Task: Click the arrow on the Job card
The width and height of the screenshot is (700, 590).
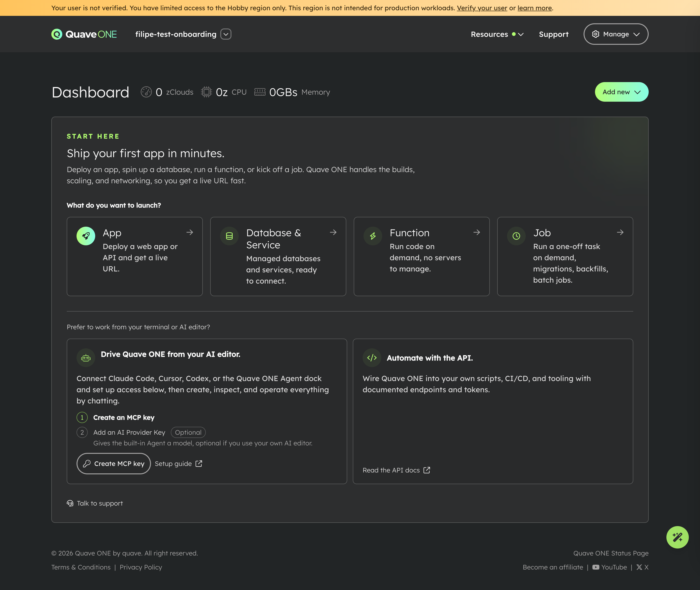Action: (620, 233)
